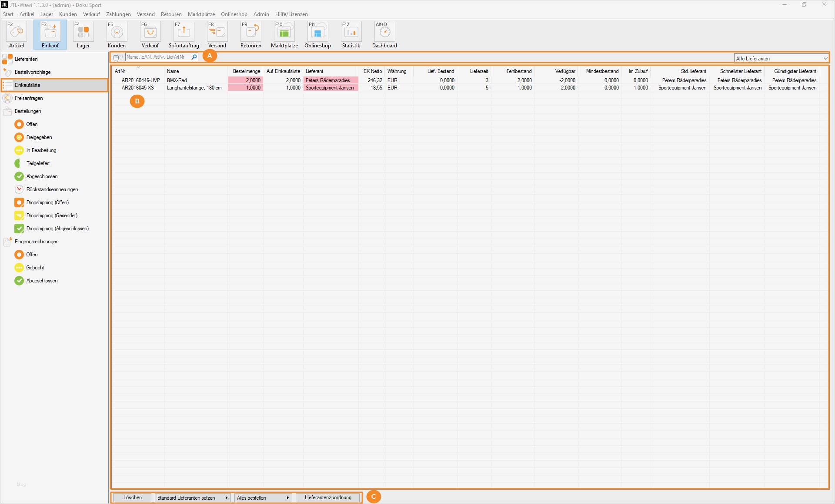835x504 pixels.
Task: Click the Lieferantenzuordnung button
Action: pos(328,498)
